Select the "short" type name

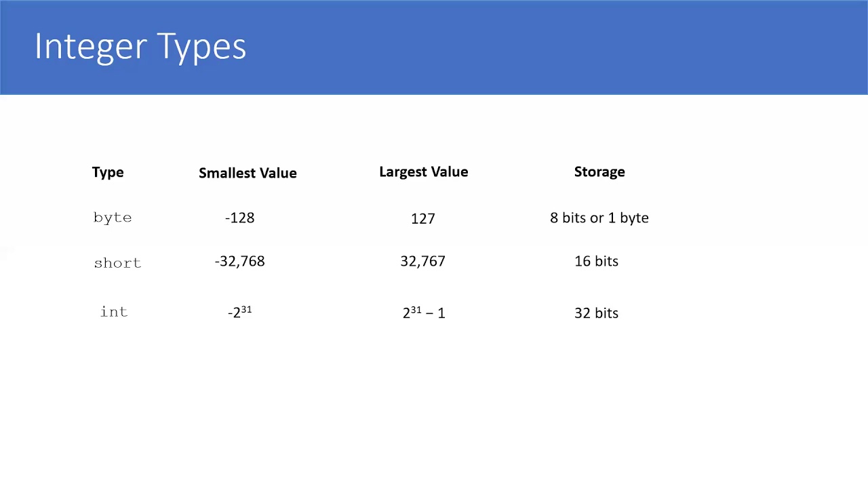pos(117,262)
